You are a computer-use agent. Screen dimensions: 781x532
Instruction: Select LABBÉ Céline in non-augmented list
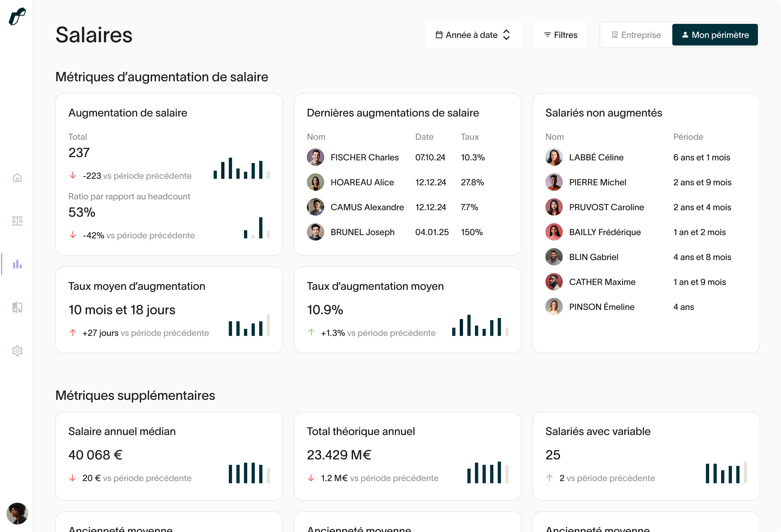596,157
